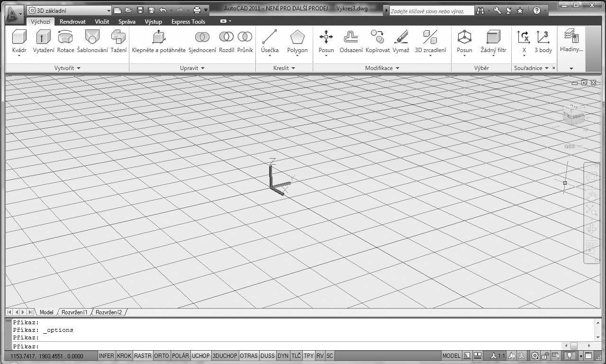Rotate UCS around X axis
The height and width of the screenshot is (364, 606).
coord(524,42)
